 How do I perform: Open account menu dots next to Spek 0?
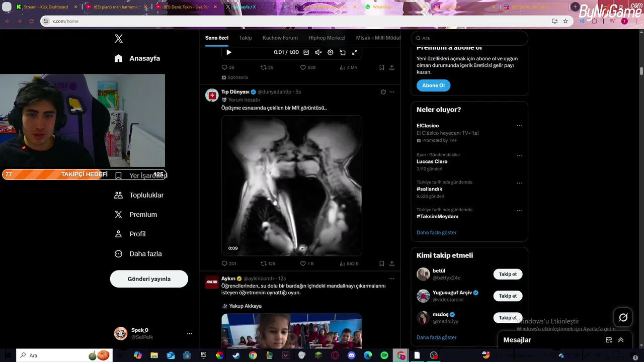[x=190, y=333]
